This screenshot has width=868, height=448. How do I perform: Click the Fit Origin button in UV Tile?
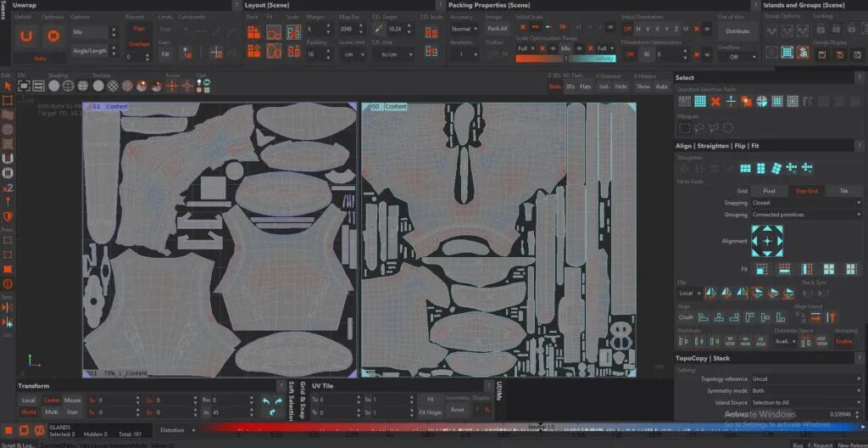click(x=430, y=412)
